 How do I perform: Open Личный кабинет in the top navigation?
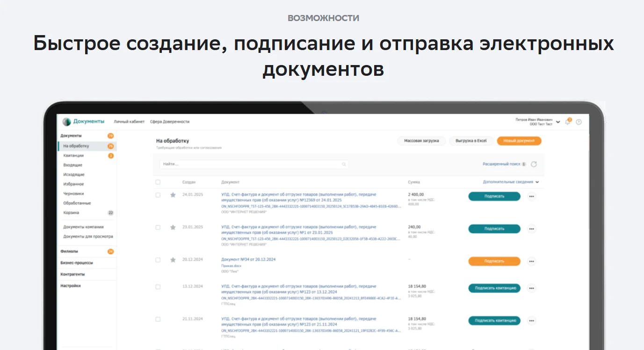point(129,122)
